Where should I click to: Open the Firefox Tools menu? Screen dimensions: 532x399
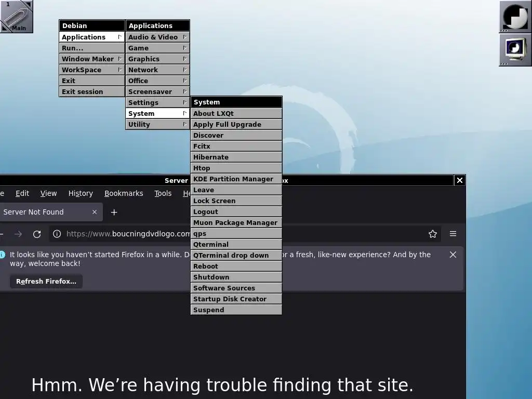pos(163,193)
